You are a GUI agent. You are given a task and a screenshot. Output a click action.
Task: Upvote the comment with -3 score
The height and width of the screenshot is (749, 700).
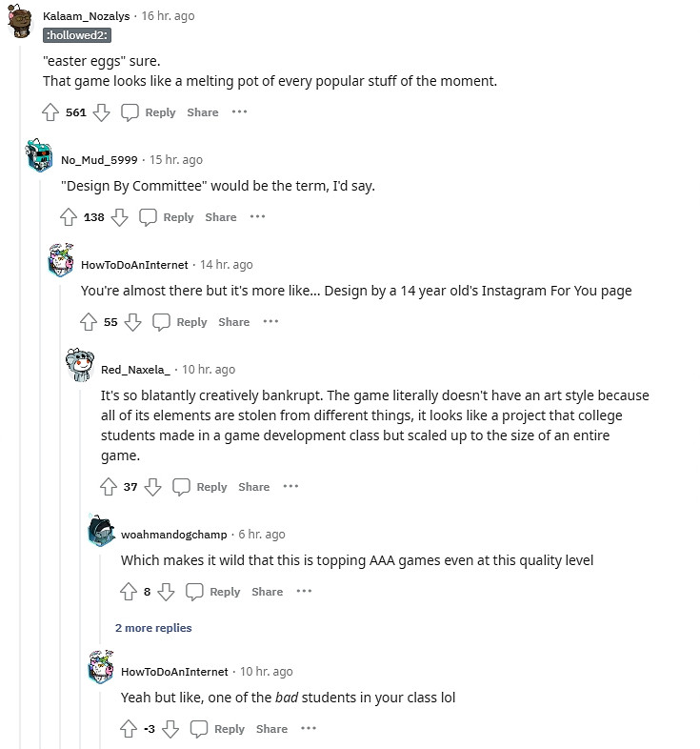tap(129, 729)
